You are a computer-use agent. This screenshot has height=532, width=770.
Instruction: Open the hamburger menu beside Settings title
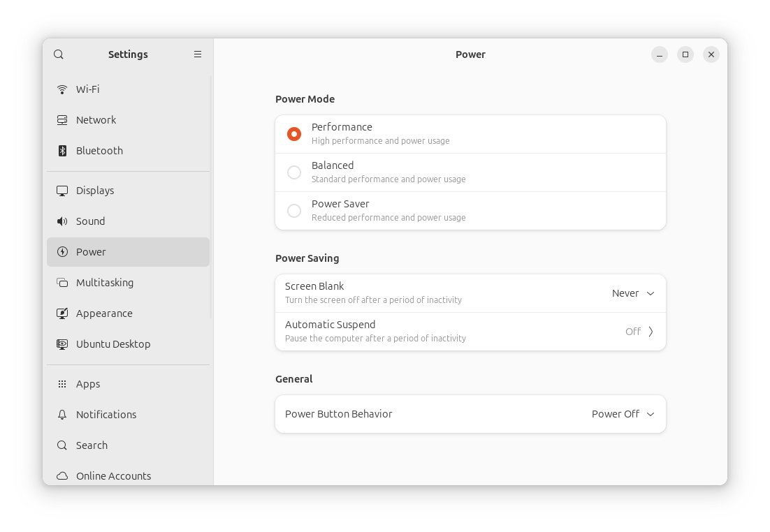click(x=198, y=54)
